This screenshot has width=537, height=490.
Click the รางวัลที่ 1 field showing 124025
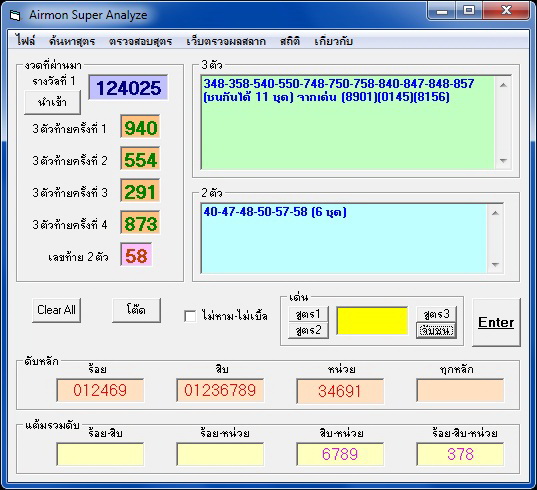tap(128, 88)
